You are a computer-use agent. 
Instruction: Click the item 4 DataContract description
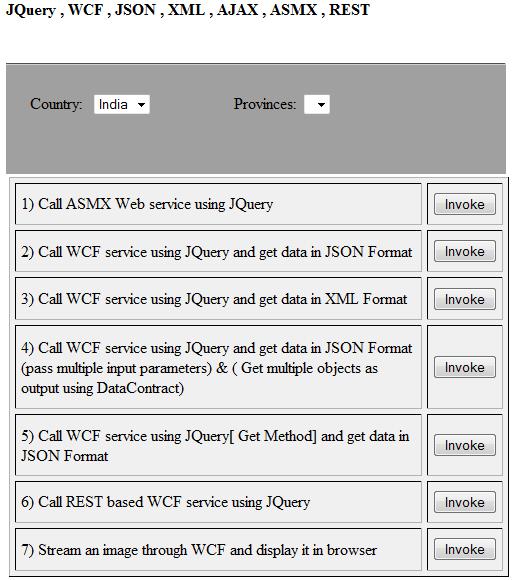(217, 368)
